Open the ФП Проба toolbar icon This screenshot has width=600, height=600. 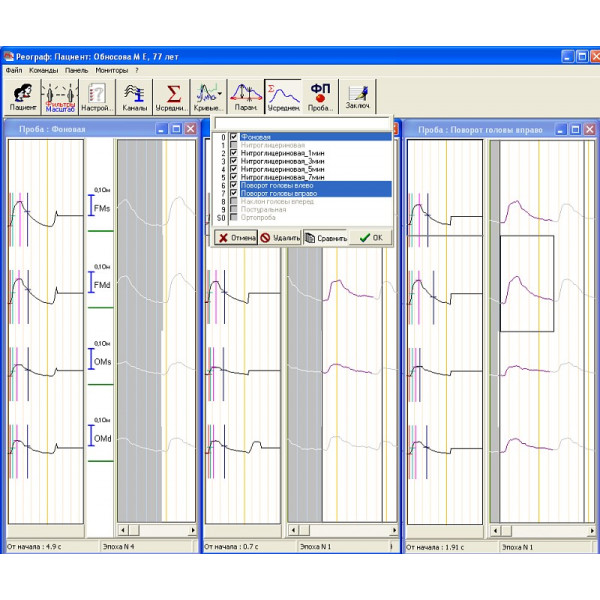pos(320,97)
